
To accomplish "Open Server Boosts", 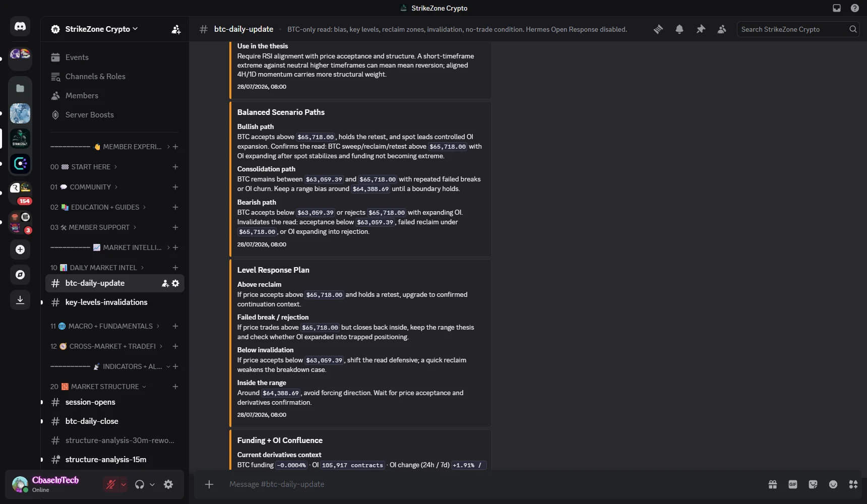I will pos(114,115).
